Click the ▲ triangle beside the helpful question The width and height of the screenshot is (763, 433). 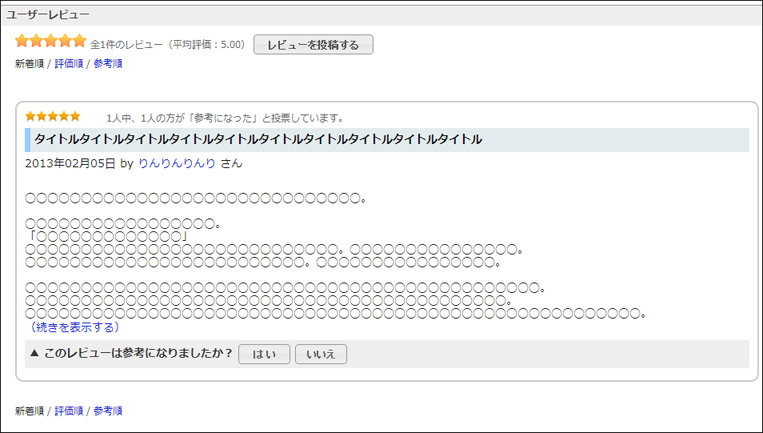[35, 353]
